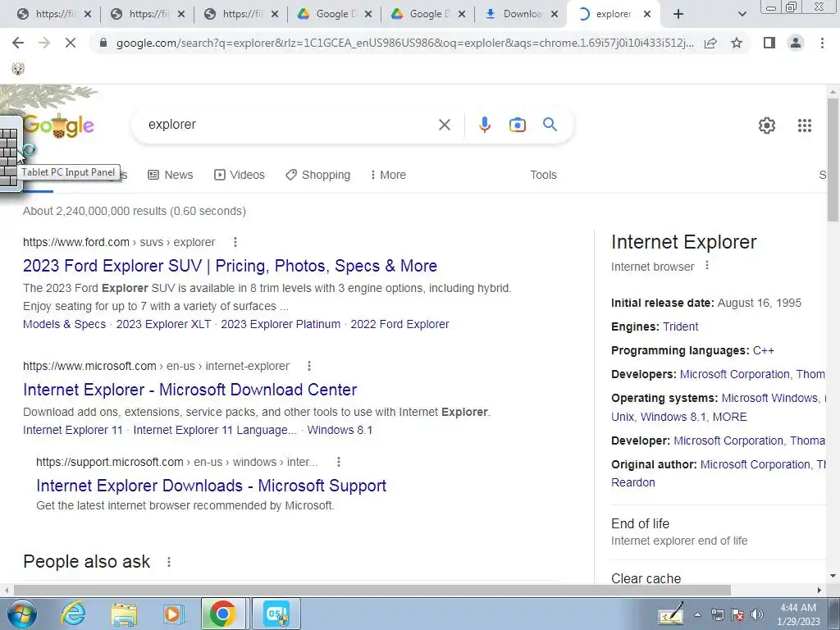Open Windows Media Player on taskbar
Image resolution: width=840 pixels, height=630 pixels.
tap(172, 614)
